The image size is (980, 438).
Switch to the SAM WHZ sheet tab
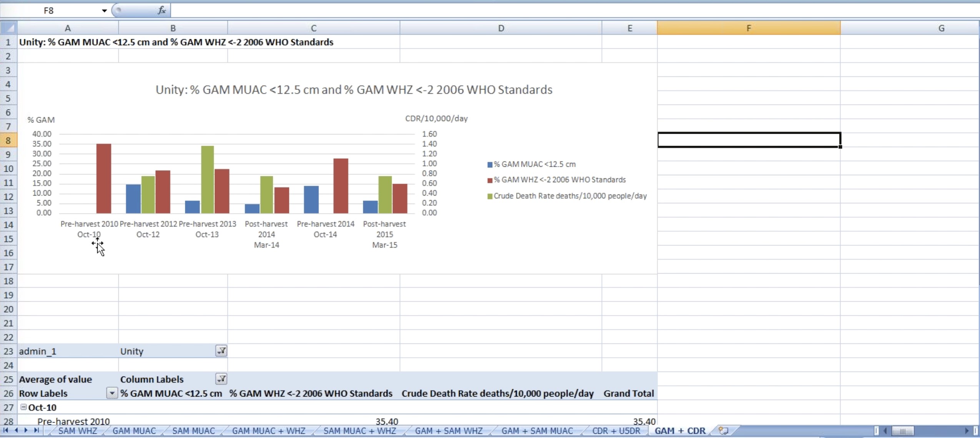pos(78,431)
